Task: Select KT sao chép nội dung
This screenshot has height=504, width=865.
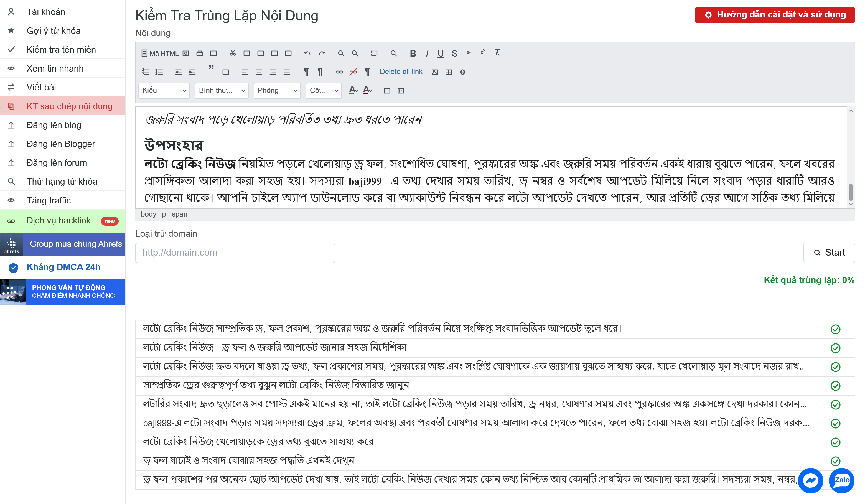Action: pos(62,106)
